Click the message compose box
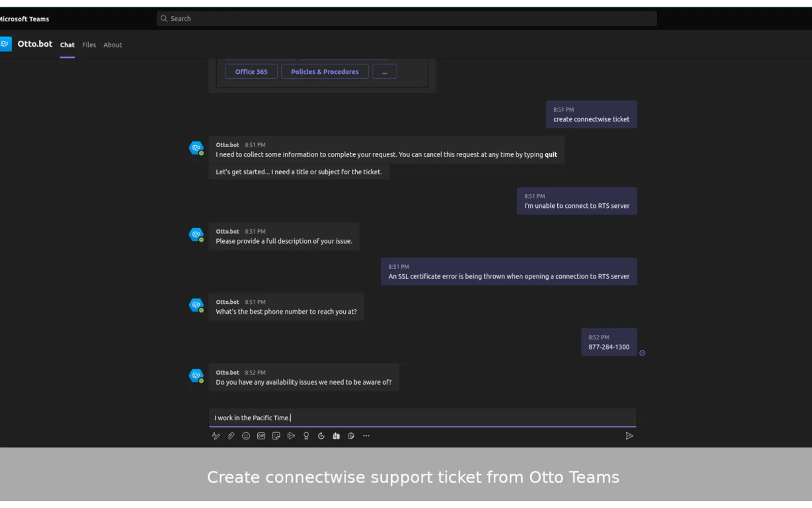The width and height of the screenshot is (812, 508). [422, 418]
